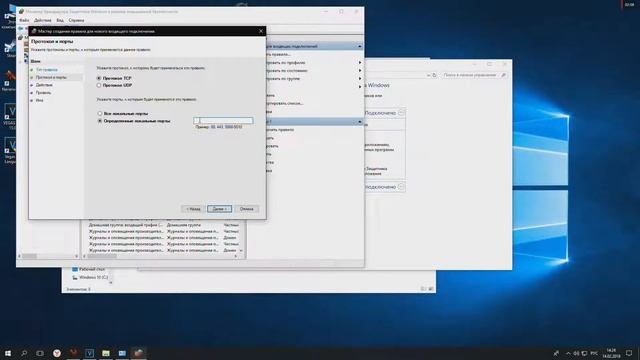Click the search magnifier icon in Control Panel
This screenshot has height=360, width=640.
[x=503, y=75]
